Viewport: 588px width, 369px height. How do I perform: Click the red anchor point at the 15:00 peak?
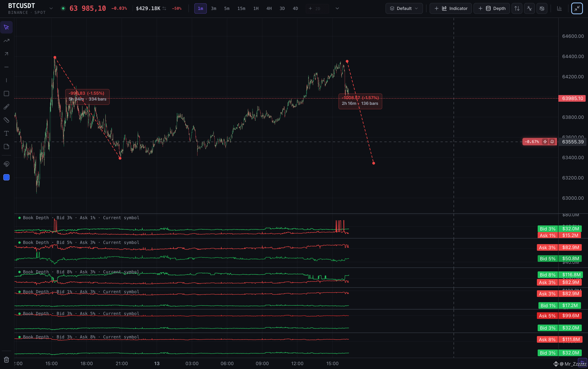point(55,57)
